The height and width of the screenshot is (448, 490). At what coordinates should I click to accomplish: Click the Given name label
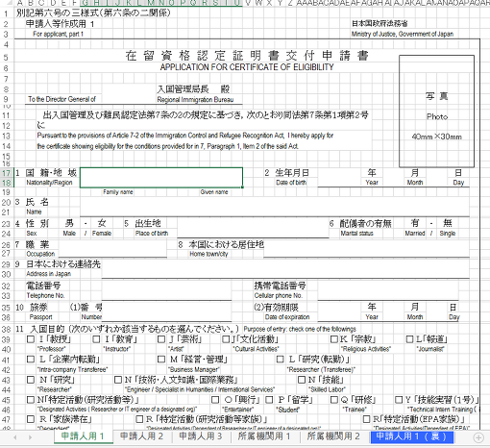214,192
